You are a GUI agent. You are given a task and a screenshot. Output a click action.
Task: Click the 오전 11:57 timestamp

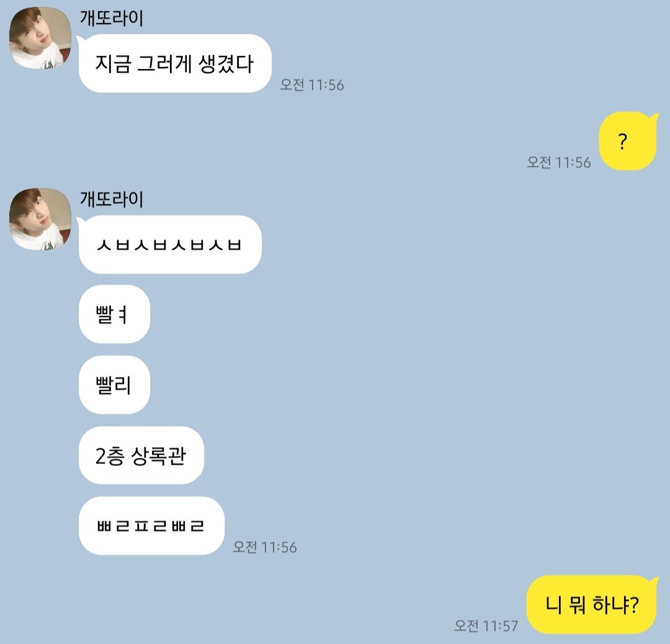(486, 625)
